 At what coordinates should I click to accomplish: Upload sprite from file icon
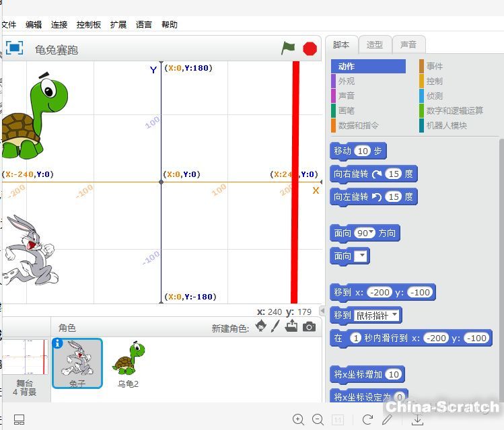click(x=291, y=327)
